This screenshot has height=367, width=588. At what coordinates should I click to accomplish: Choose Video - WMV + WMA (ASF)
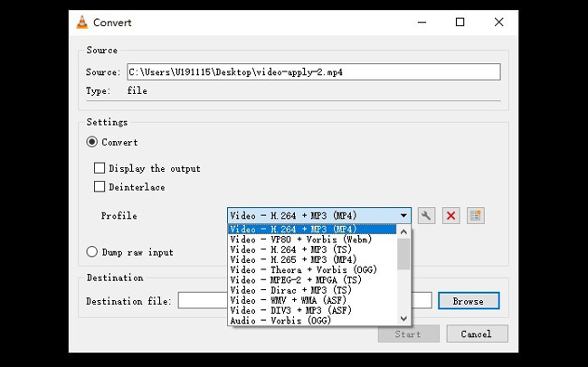coord(312,300)
